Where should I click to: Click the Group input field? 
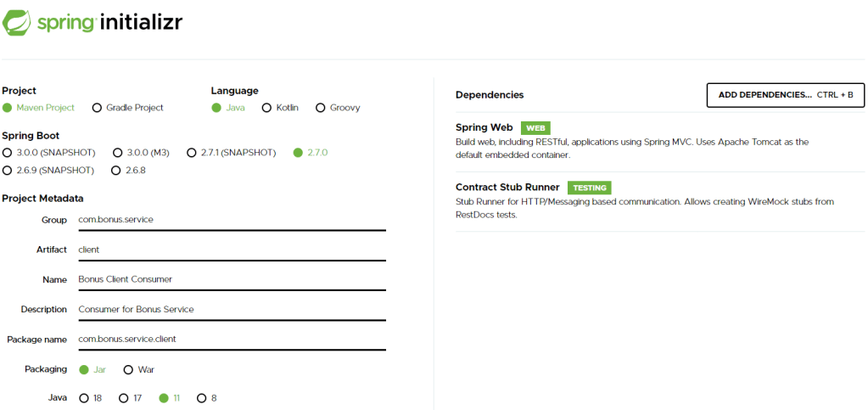231,220
